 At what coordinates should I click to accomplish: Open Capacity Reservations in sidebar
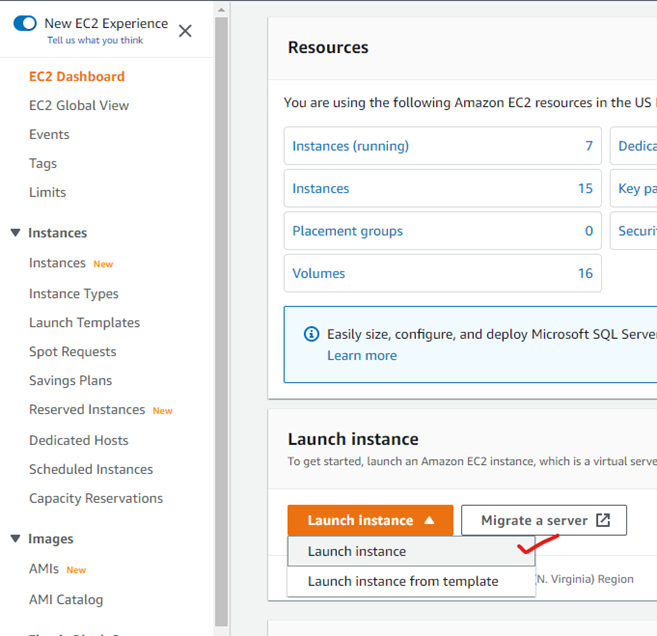(96, 498)
